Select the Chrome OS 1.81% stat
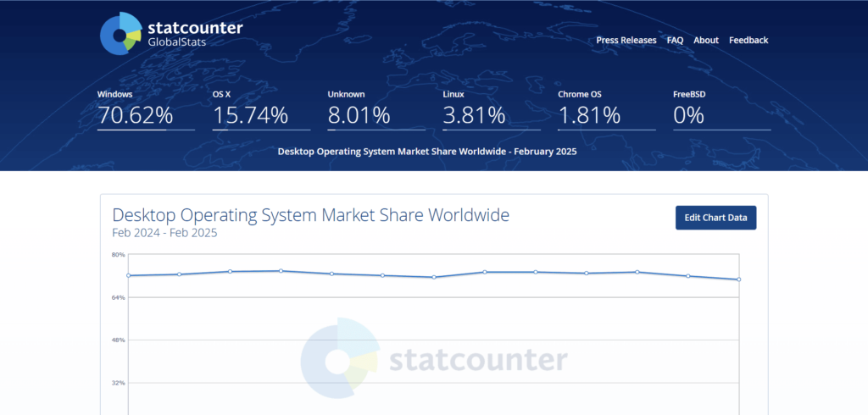The image size is (868, 415). click(x=607, y=110)
